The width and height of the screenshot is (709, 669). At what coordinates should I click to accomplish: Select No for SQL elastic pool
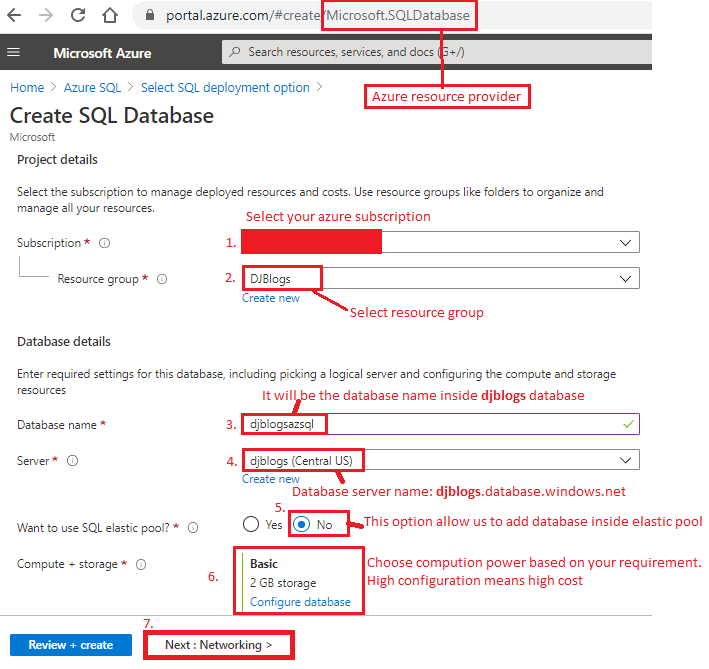click(x=302, y=524)
